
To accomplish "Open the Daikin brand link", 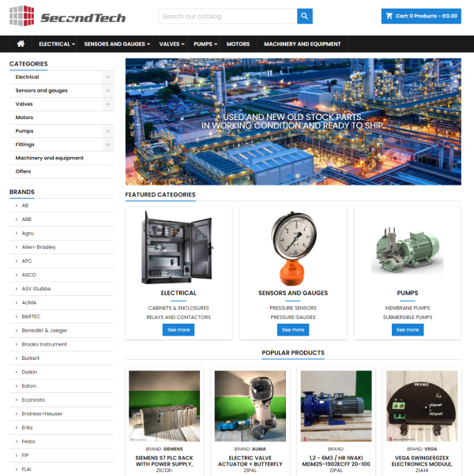I will coord(29,372).
